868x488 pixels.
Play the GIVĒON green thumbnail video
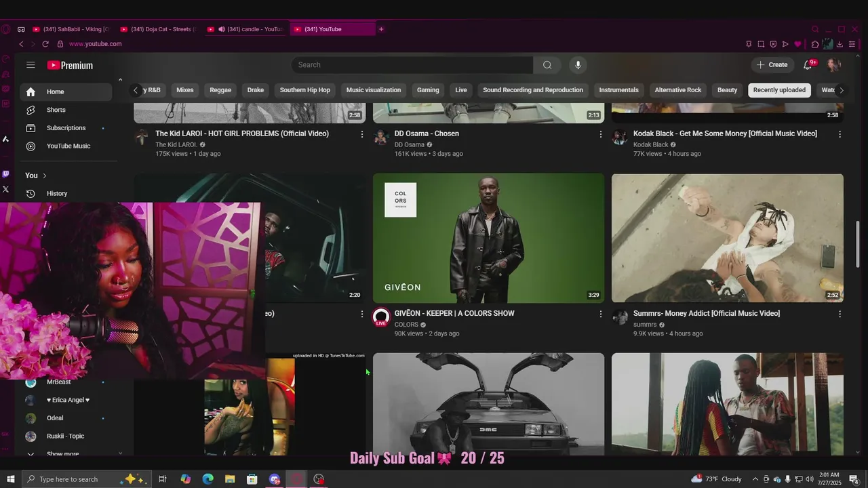(488, 238)
